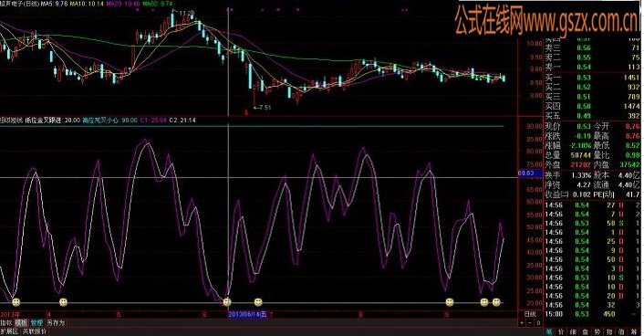
Task: Select the 卖一 8.54 ask row
Action: click(x=592, y=67)
